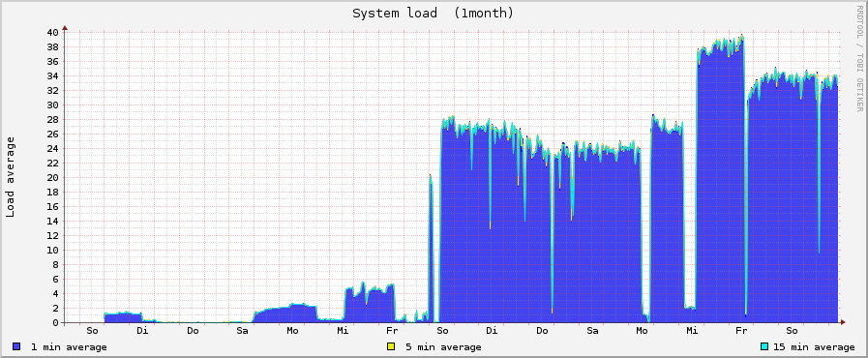Click the y-axis value 40

(52, 32)
